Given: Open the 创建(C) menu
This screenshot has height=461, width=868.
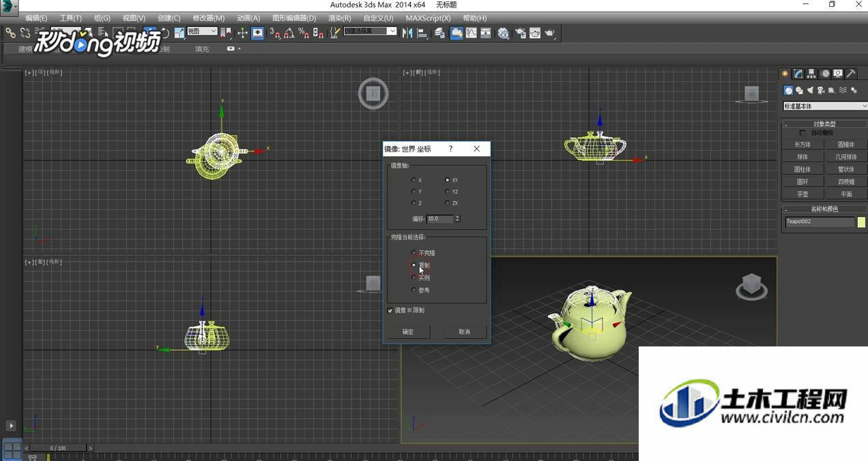Looking at the screenshot, I should (169, 18).
